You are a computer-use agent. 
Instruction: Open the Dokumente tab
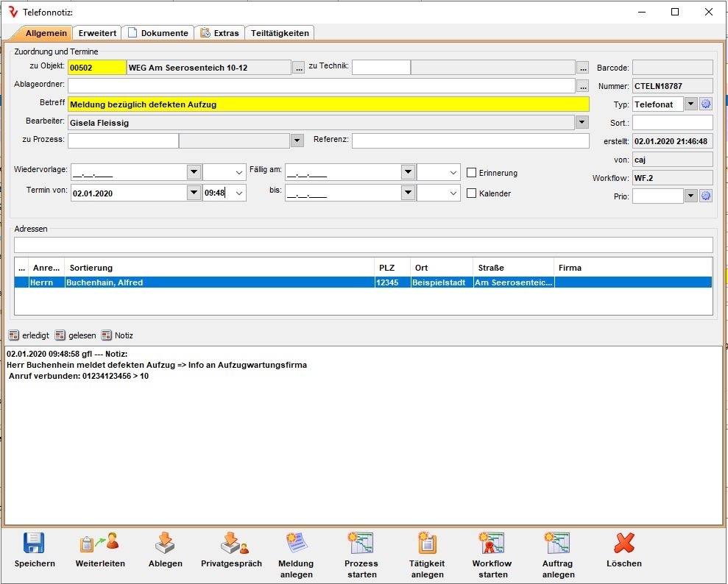pyautogui.click(x=158, y=33)
